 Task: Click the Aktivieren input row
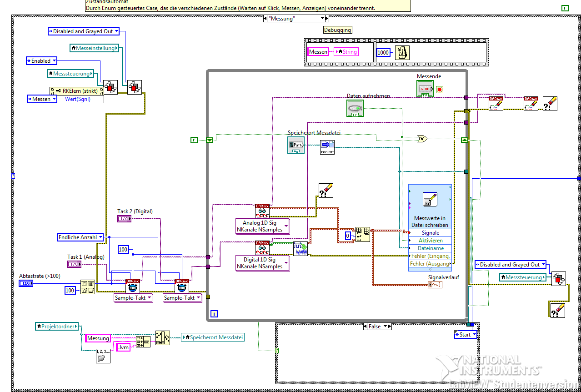[430, 241]
